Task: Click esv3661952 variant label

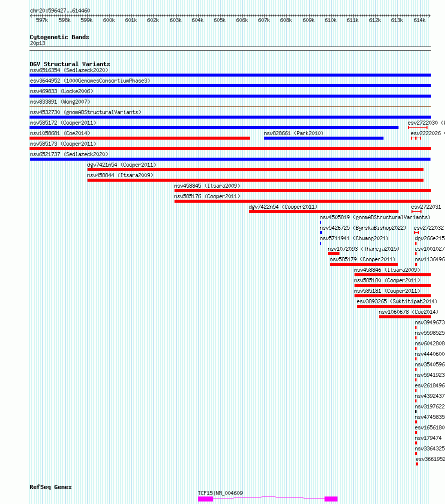Action: (x=430, y=459)
